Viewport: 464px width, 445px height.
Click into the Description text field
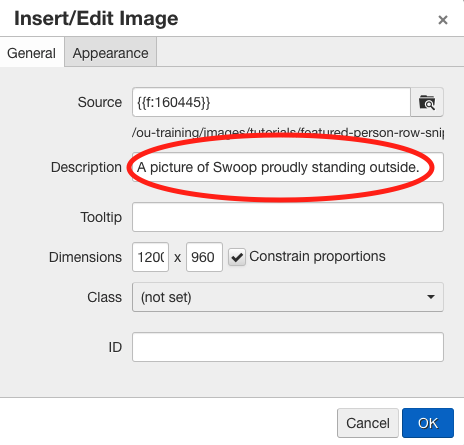(x=288, y=167)
